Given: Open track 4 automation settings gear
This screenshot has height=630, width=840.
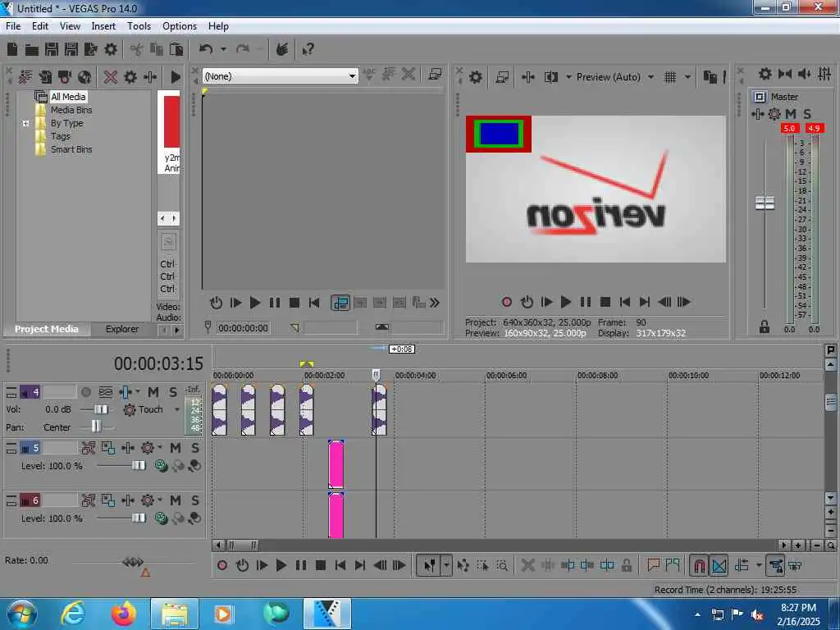Looking at the screenshot, I should click(130, 410).
